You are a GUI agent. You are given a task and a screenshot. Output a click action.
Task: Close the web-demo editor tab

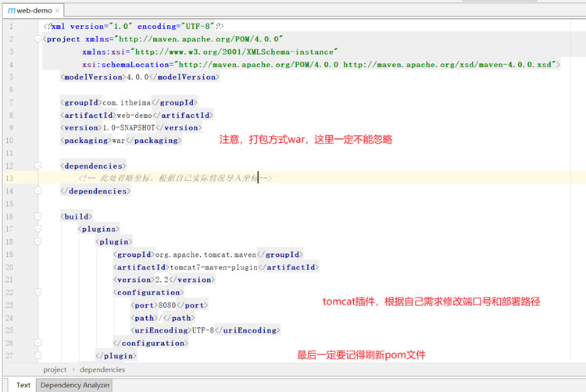point(58,11)
